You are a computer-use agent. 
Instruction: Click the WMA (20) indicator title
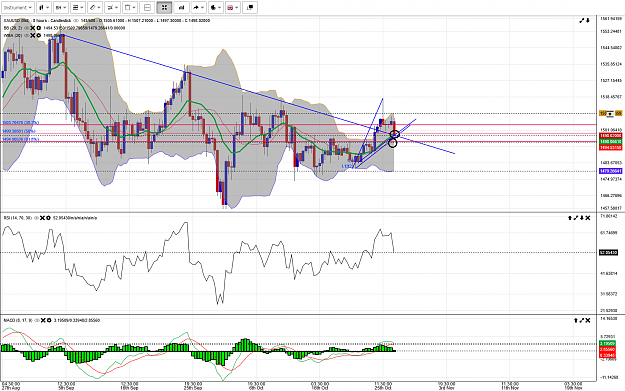pyautogui.click(x=13, y=35)
